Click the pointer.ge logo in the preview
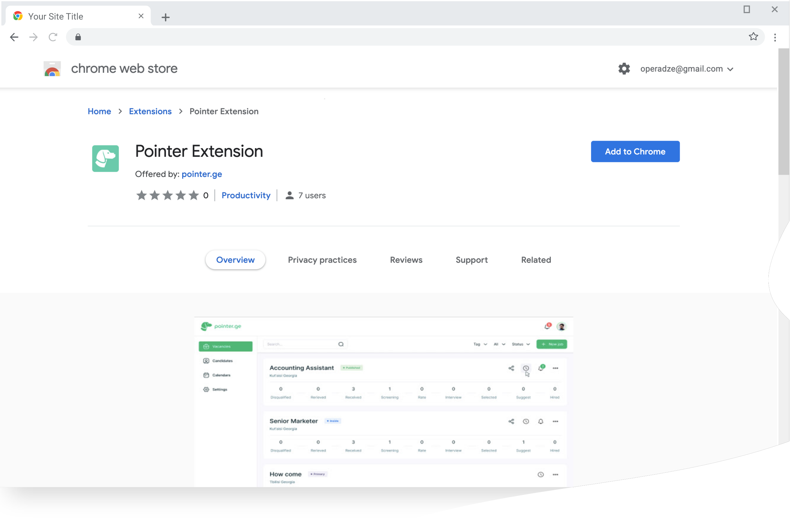The image size is (790, 532). pos(221,326)
